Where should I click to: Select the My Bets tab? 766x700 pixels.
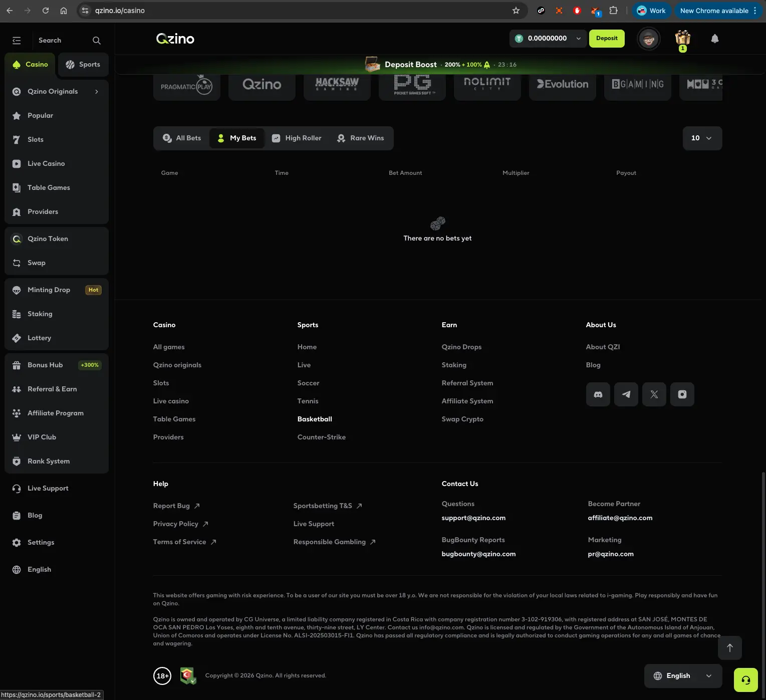(x=237, y=138)
